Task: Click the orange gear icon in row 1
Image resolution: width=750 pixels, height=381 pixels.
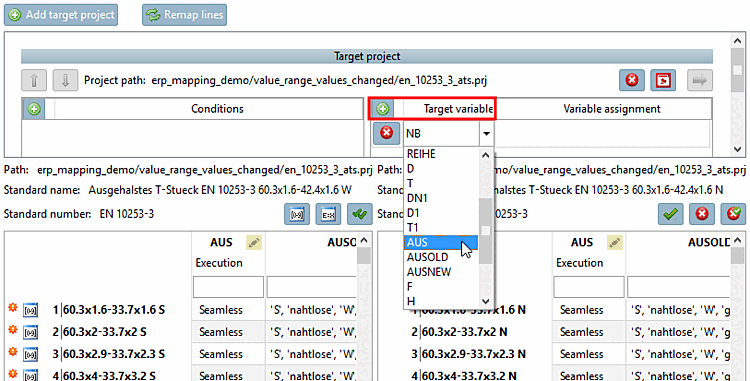Action: click(12, 308)
